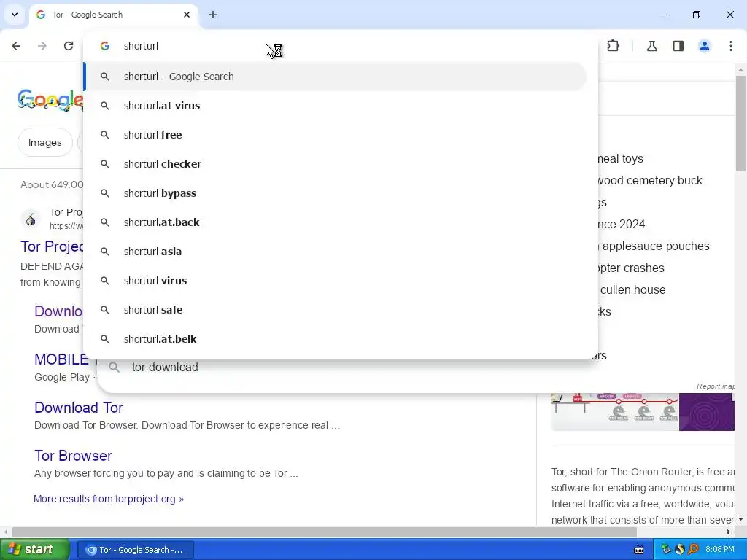
Task: Open the Chrome three-dot menu
Action: (731, 46)
